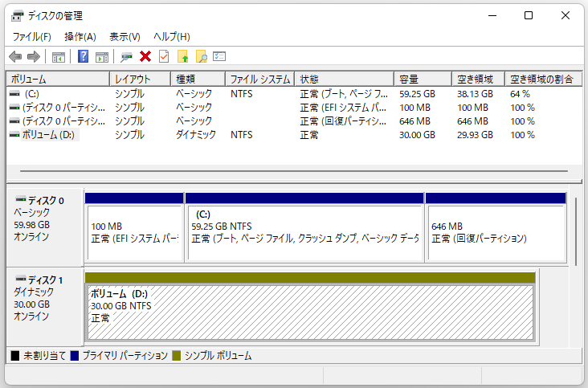Sort by the ファイル システム column header

(260, 79)
